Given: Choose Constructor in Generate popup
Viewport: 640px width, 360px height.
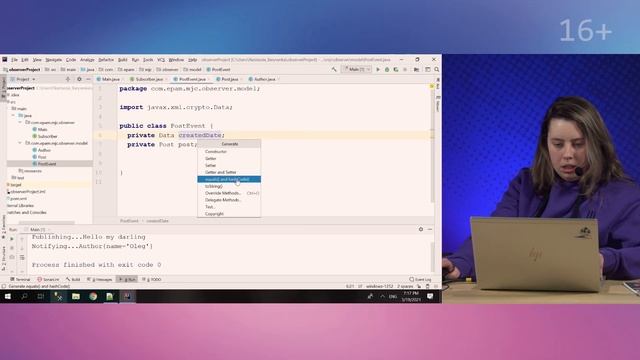Looking at the screenshot, I should click(229, 151).
